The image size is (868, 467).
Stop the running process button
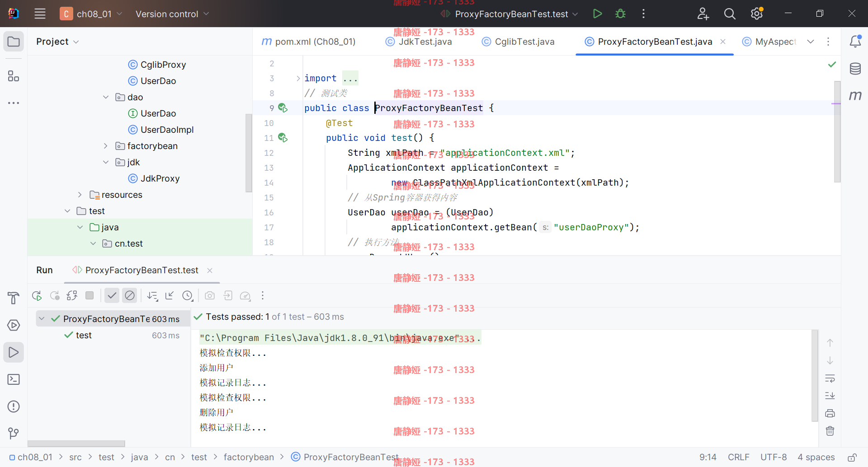(x=90, y=295)
